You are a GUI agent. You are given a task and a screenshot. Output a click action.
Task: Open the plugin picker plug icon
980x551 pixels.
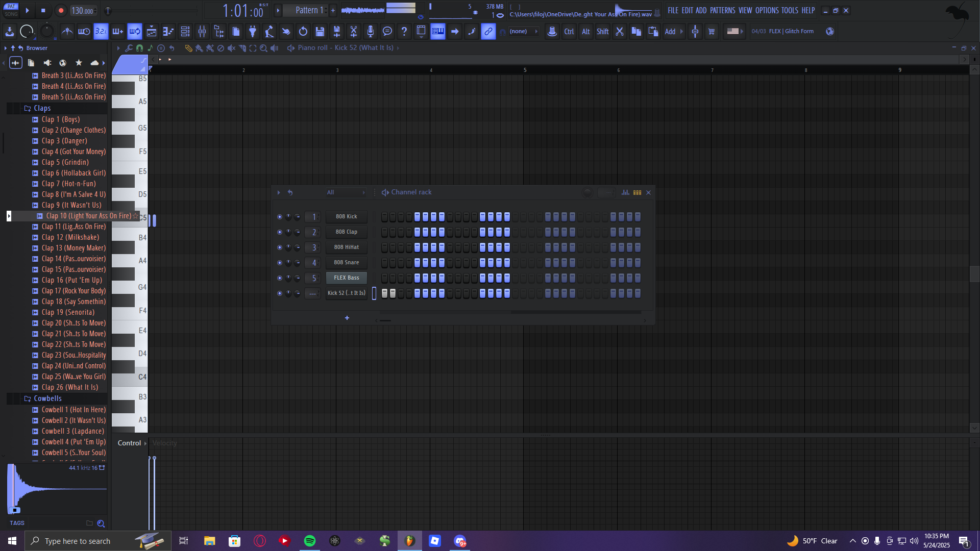(253, 32)
